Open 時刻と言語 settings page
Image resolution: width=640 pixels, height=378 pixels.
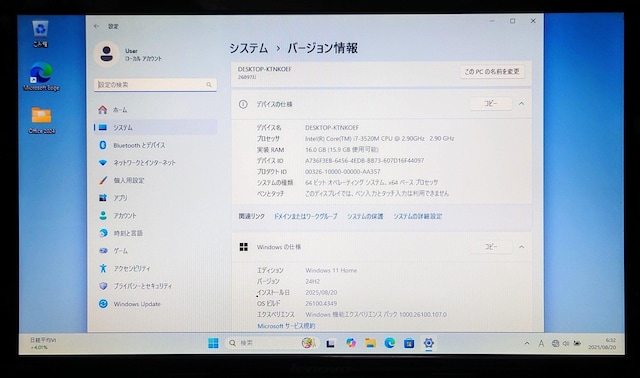[156, 233]
